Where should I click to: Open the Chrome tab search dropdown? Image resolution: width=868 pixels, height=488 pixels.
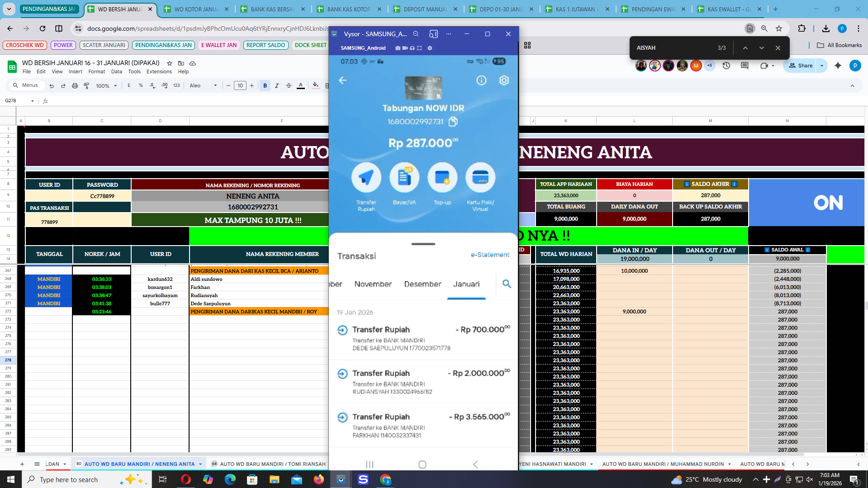pos(9,9)
